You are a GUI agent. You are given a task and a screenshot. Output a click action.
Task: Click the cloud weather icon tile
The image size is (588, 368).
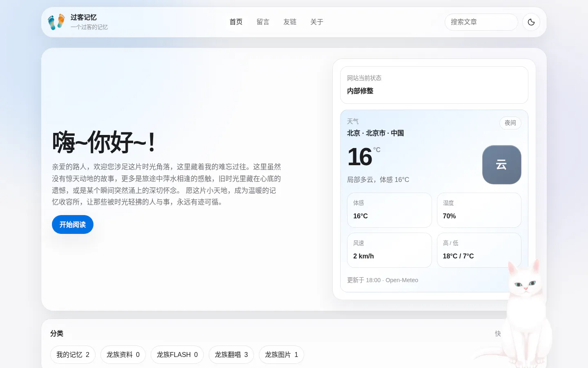[501, 165]
